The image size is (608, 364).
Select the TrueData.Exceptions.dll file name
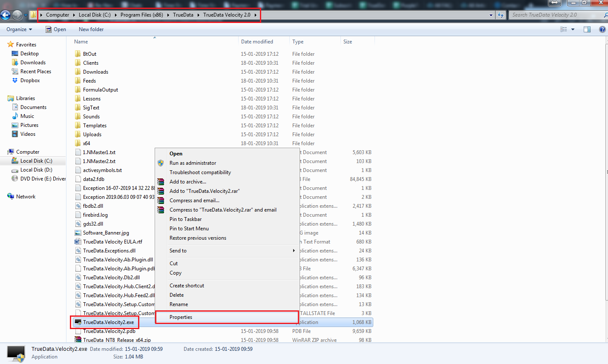[109, 251]
